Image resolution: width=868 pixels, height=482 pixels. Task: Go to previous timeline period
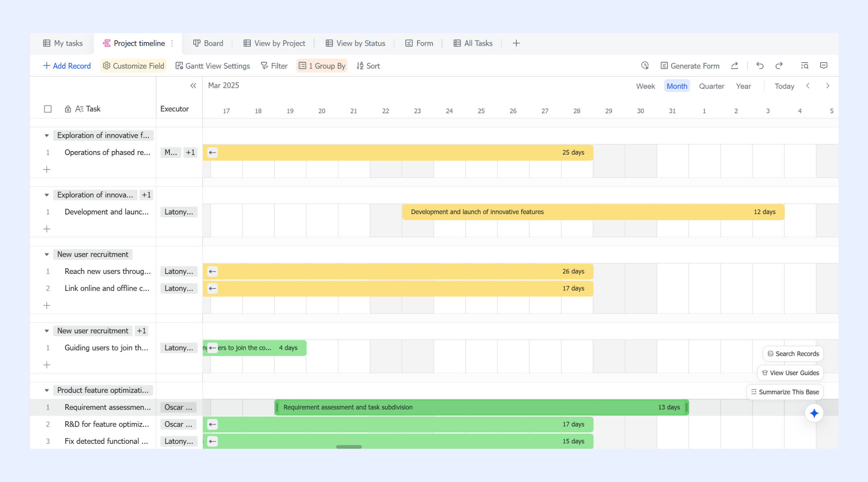click(x=808, y=86)
